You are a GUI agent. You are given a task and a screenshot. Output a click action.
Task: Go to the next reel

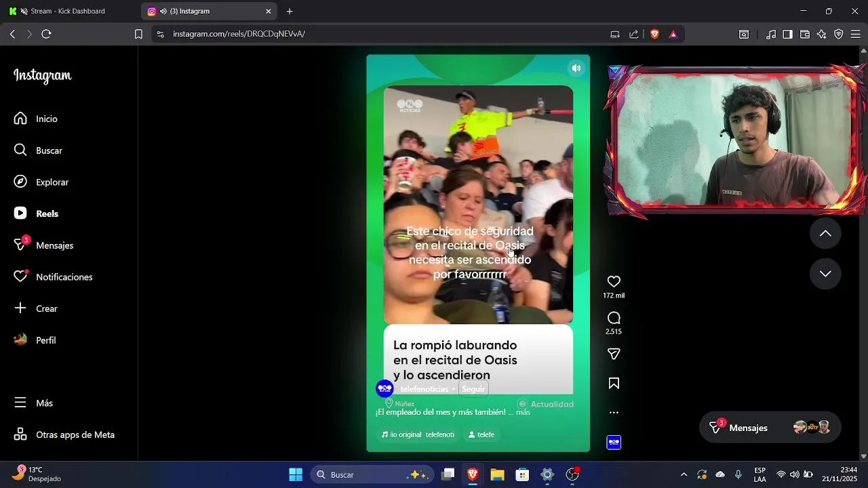pos(825,274)
